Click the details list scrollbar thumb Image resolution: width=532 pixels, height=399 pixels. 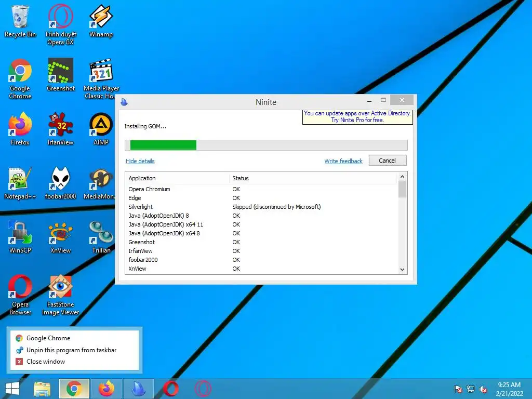click(x=403, y=189)
